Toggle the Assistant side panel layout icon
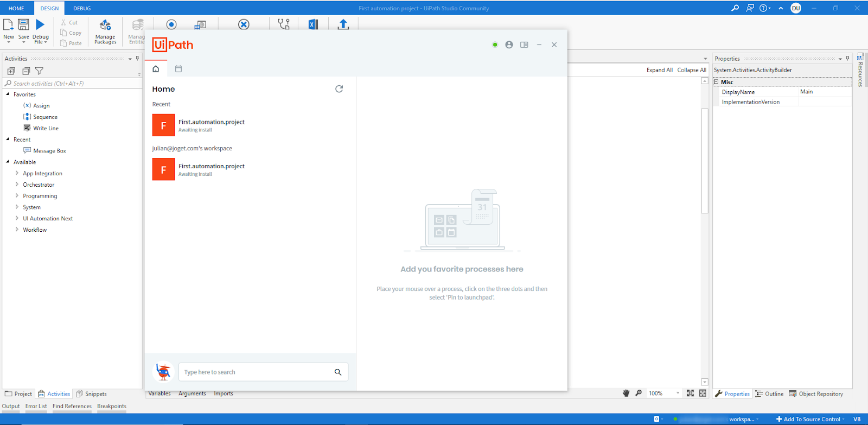This screenshot has height=425, width=868. tap(524, 45)
